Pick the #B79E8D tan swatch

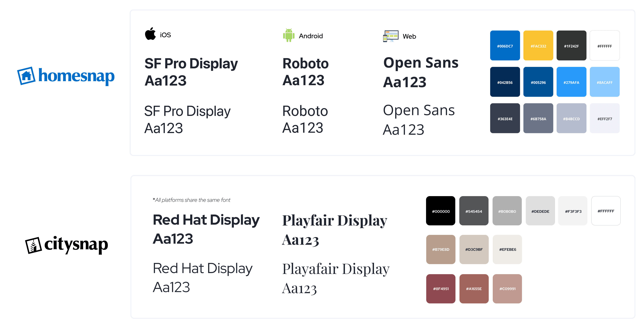(440, 249)
